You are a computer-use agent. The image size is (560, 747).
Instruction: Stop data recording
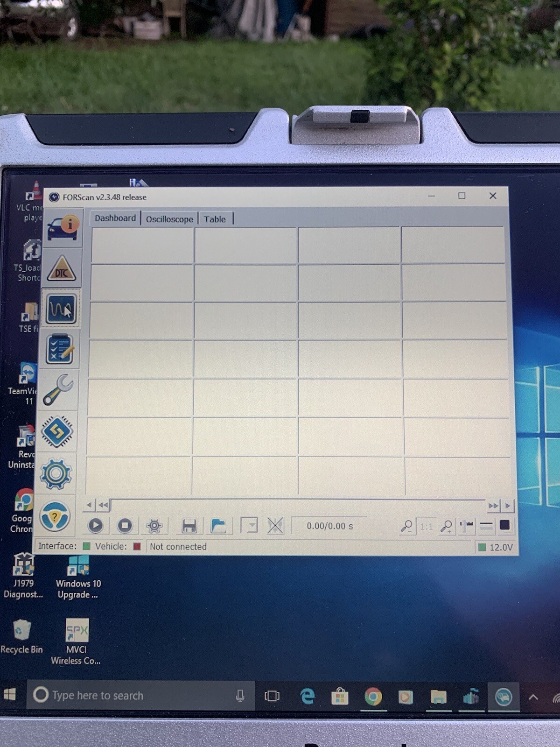[125, 526]
